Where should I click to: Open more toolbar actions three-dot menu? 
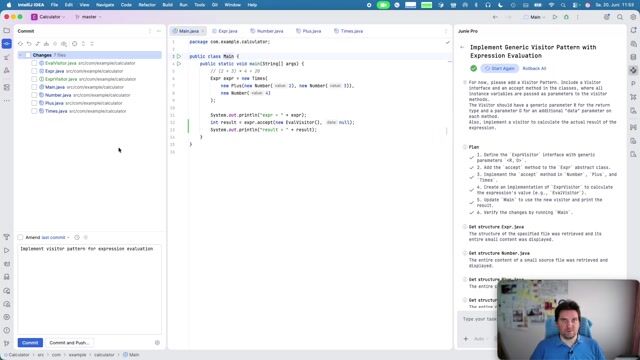coord(578,17)
